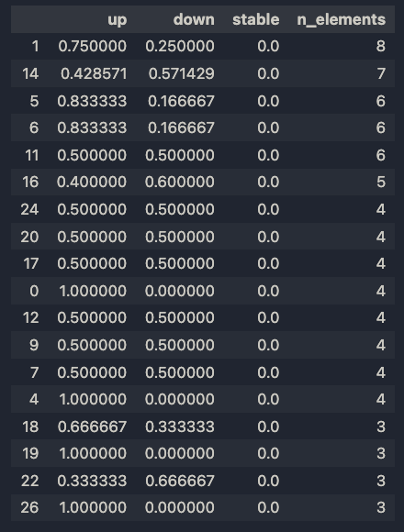
Task: Click n_elements value 8
Action: tap(381, 46)
